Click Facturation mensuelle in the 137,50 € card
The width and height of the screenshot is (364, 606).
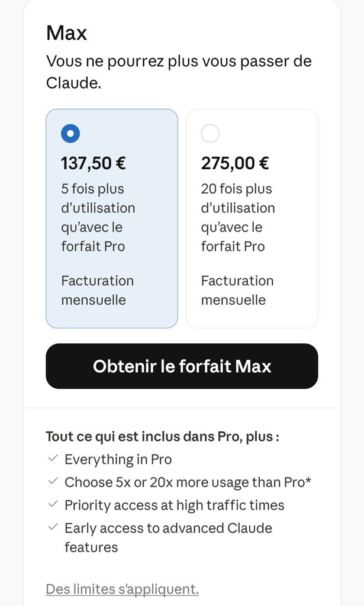98,290
